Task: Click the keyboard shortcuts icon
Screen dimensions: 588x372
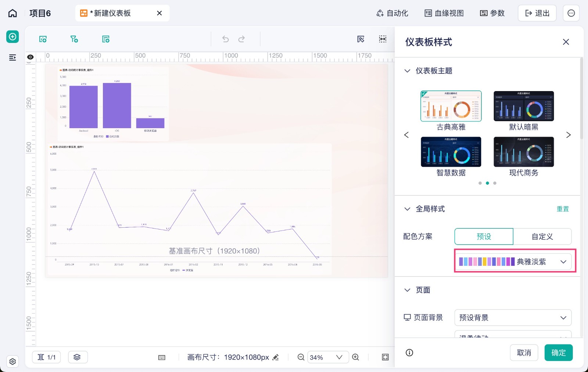Action: (x=162, y=357)
